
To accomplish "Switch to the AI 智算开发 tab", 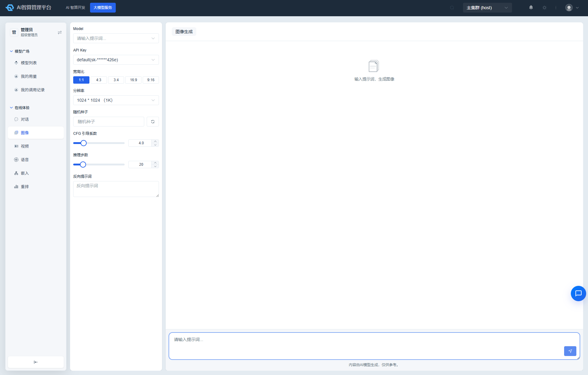I will (x=75, y=8).
